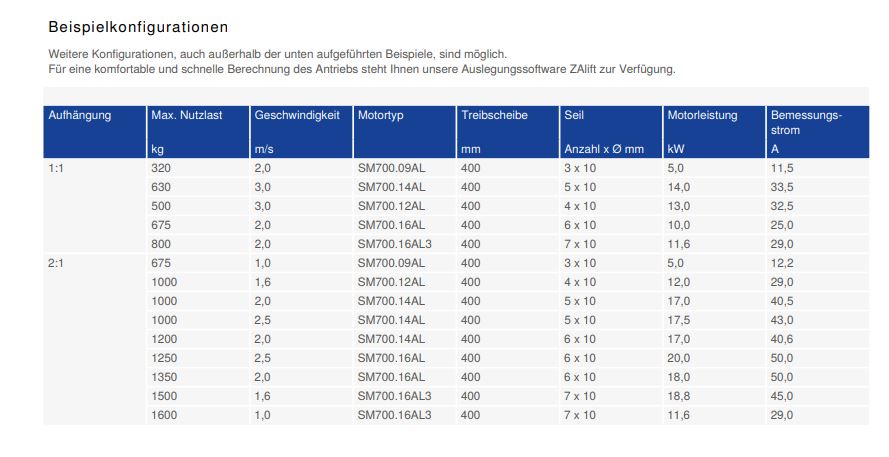Select the 2:1 suspension row label
The width and height of the screenshot is (889, 457).
tap(56, 263)
